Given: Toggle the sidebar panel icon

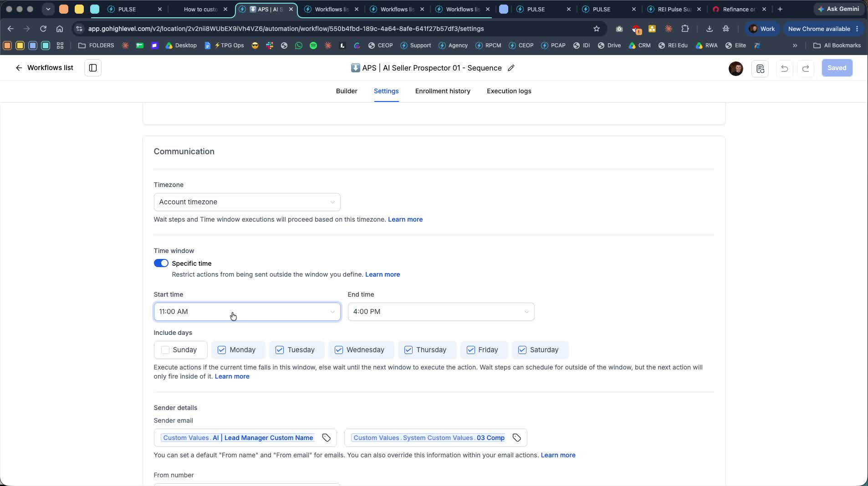Looking at the screenshot, I should point(93,68).
